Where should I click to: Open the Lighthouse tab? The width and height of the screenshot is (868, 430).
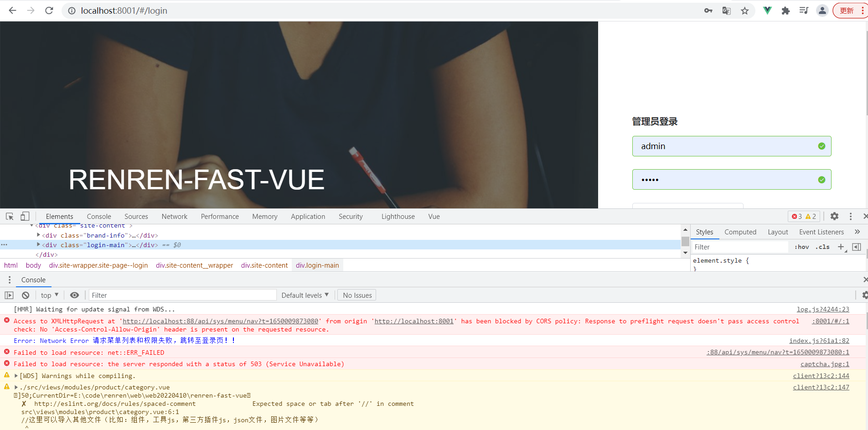click(398, 217)
